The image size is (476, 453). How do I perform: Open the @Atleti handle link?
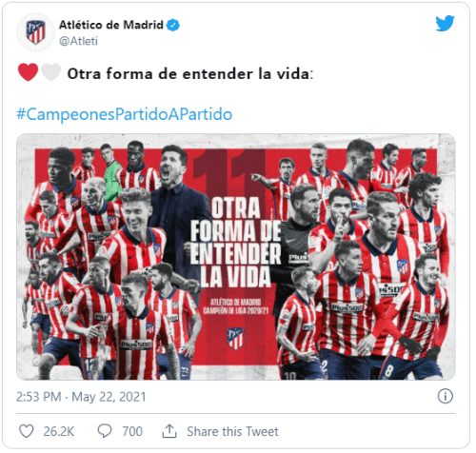(78, 41)
